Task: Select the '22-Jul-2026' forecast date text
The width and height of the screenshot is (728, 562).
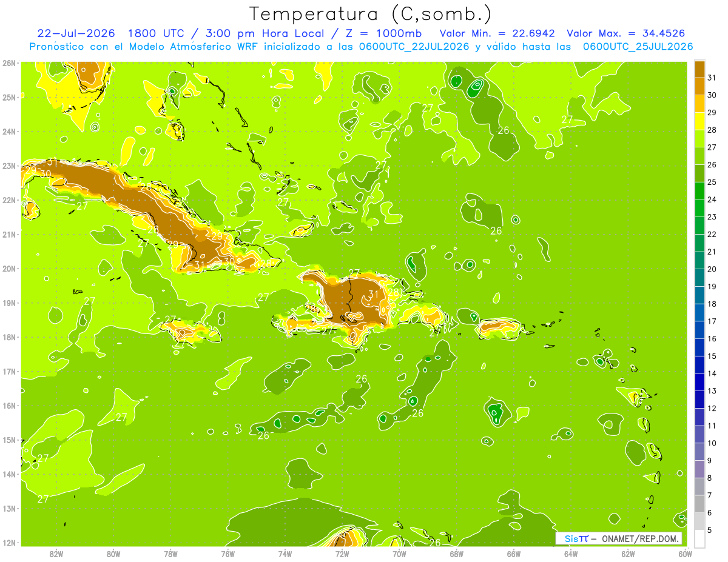Action: tap(76, 33)
